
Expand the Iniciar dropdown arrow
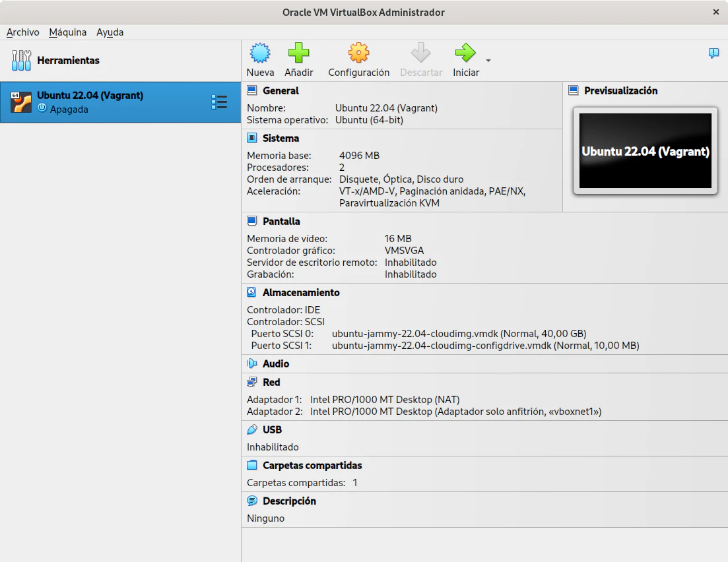point(488,61)
